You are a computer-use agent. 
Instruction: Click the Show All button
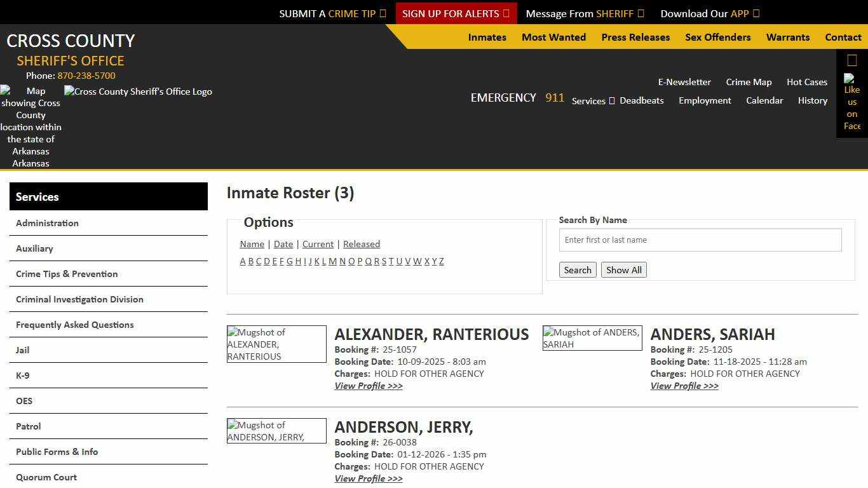click(x=623, y=269)
